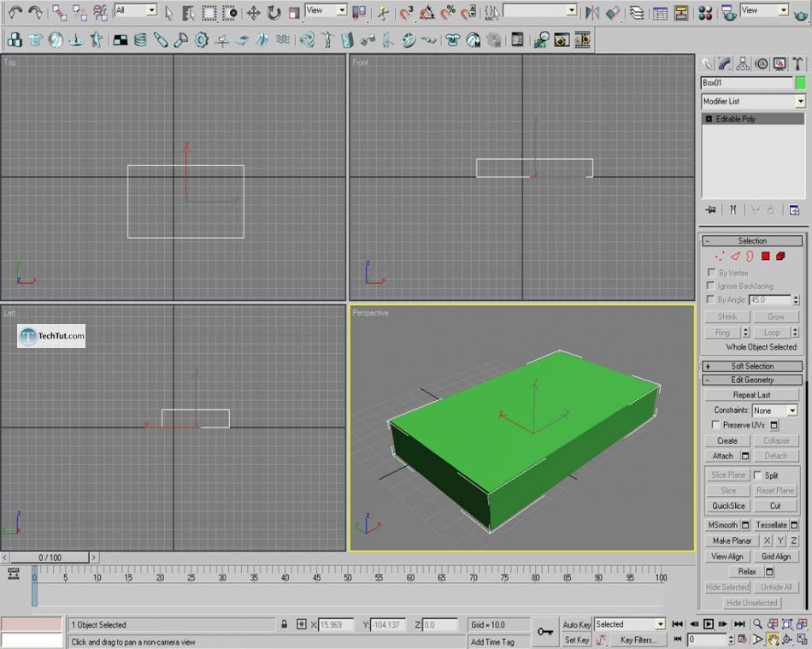Pick the Select and Move tool
The image size is (812, 649).
click(253, 13)
